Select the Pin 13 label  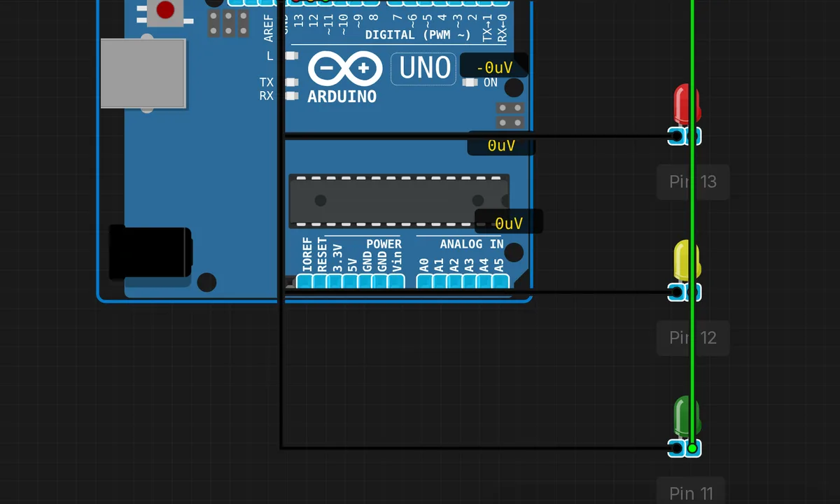(x=693, y=182)
